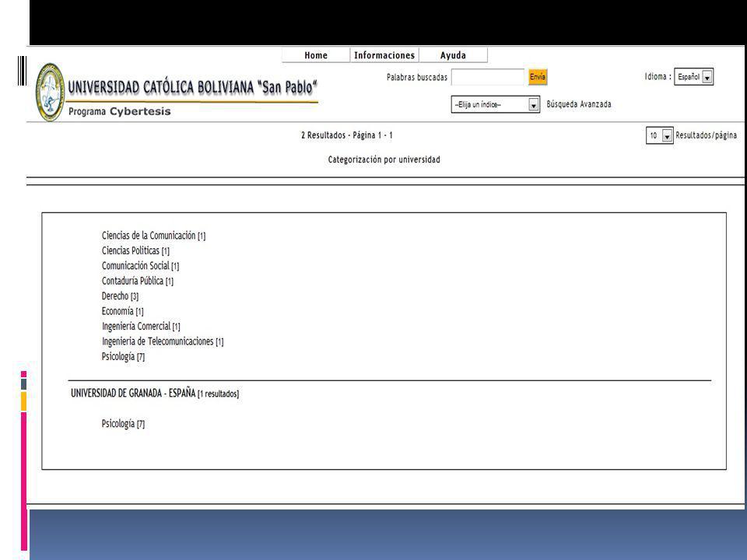
Task: Open the Informaciones tab
Action: [384, 54]
